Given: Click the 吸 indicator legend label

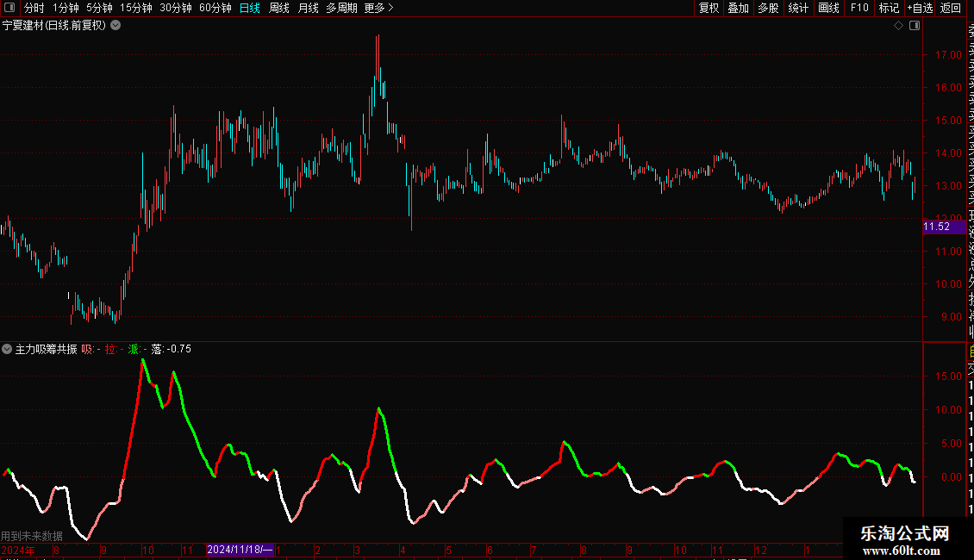Looking at the screenshot, I should pos(91,350).
